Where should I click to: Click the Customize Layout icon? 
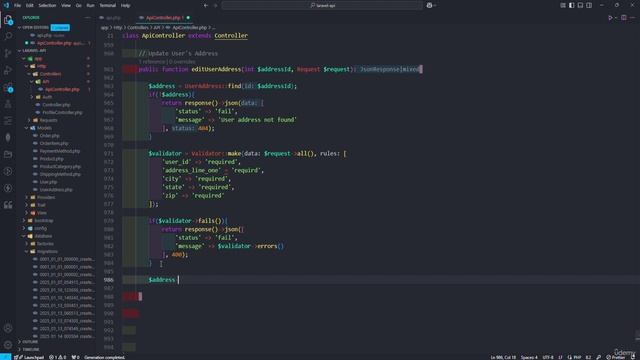point(563,5)
